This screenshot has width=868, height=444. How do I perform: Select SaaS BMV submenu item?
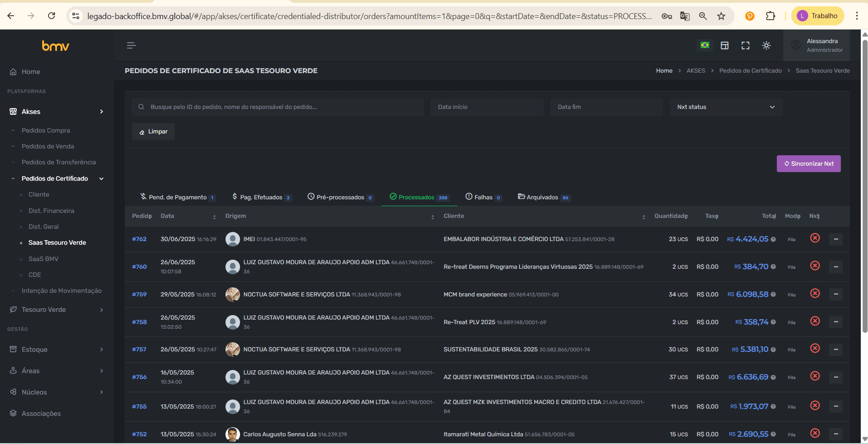[x=44, y=259]
